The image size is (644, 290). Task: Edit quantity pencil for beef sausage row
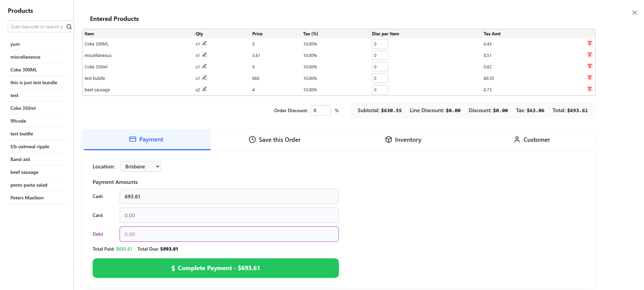[x=204, y=89]
